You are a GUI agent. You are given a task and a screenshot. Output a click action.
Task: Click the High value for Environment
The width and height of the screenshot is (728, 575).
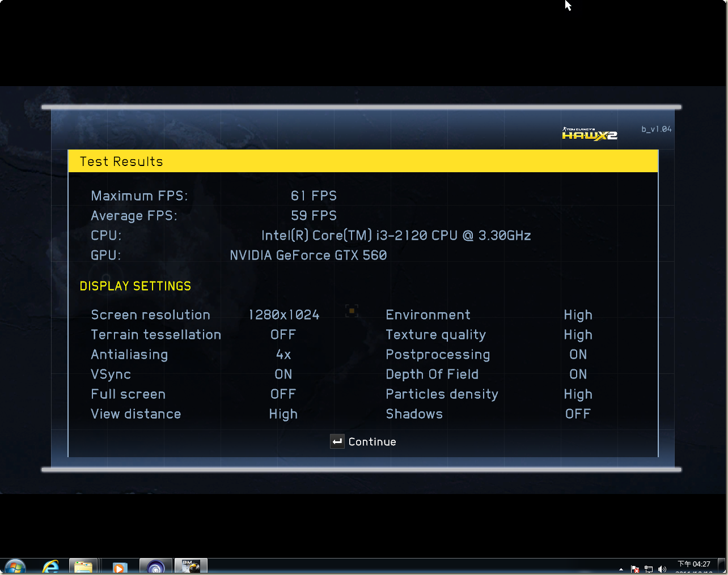[578, 316]
